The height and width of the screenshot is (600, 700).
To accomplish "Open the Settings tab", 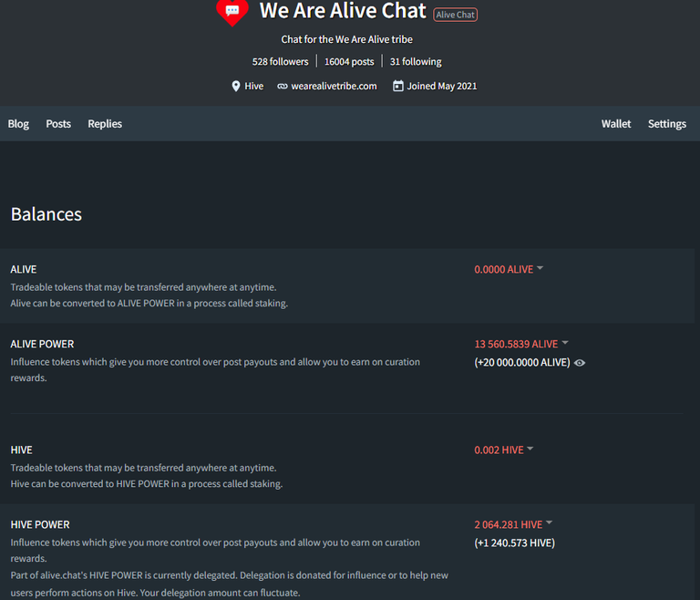I will click(667, 124).
